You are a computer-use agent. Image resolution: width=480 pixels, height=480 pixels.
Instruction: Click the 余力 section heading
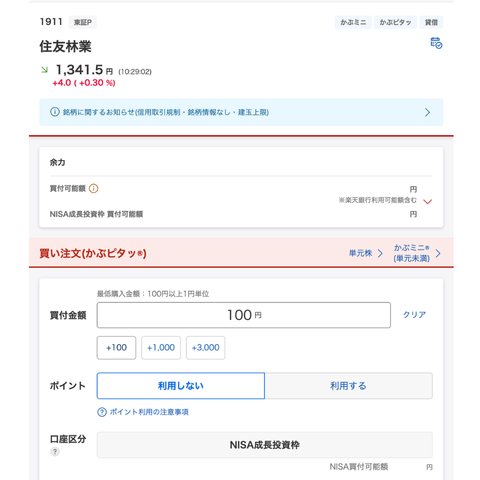[x=57, y=162]
